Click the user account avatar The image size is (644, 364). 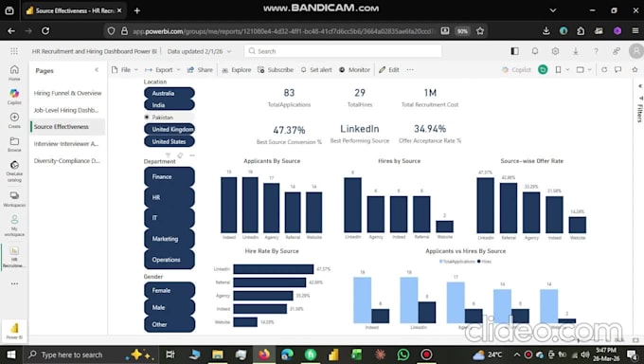635,51
